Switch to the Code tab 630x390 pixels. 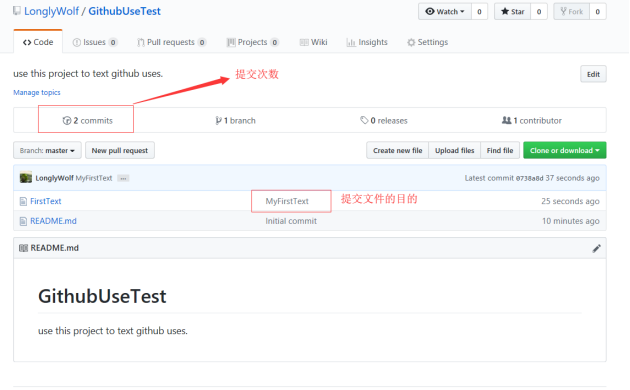click(38, 42)
